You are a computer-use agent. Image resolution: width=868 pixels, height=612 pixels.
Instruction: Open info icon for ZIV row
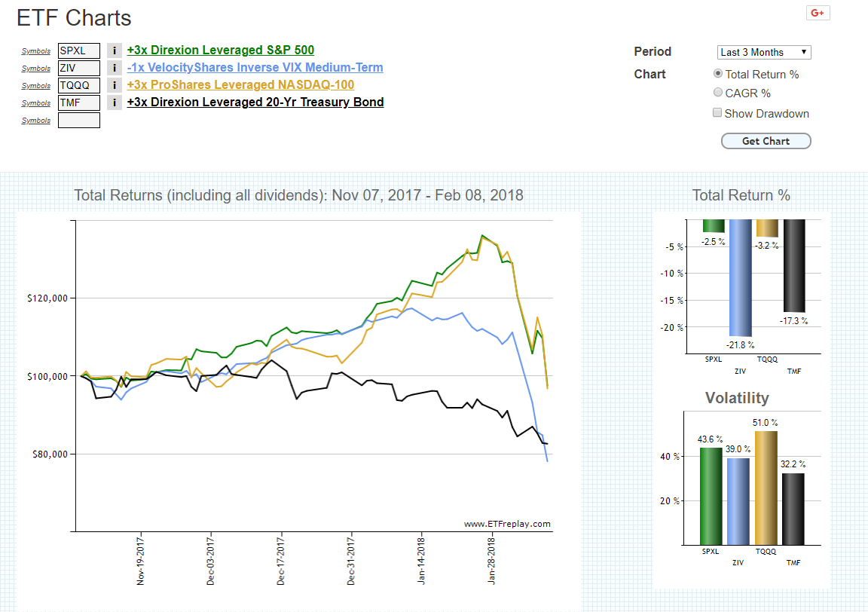(114, 68)
